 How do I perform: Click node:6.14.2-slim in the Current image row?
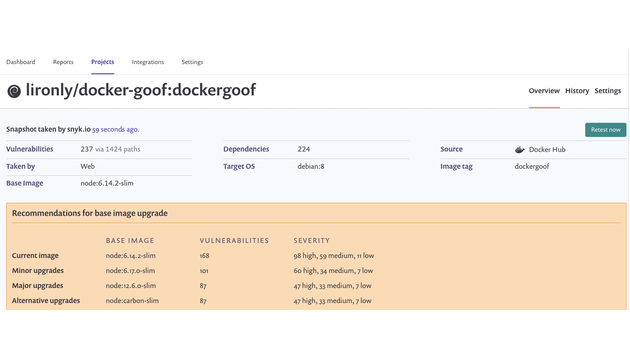[x=131, y=256]
